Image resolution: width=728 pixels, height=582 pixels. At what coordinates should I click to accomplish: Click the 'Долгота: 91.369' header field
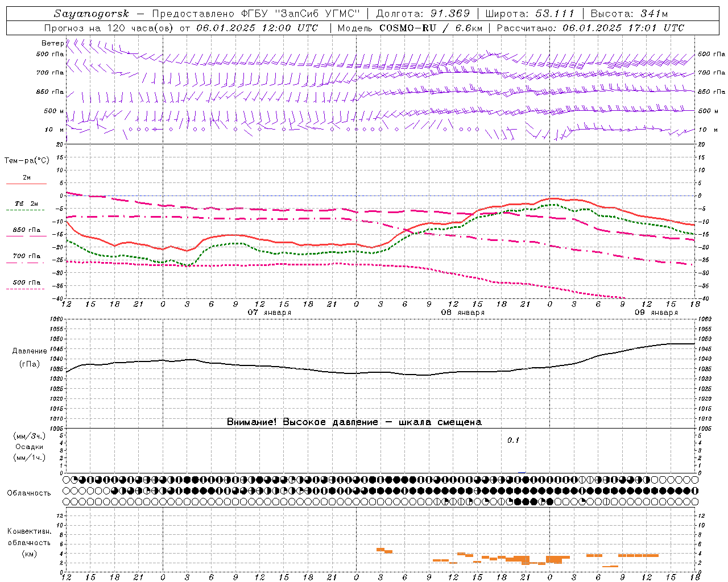pos(423,14)
